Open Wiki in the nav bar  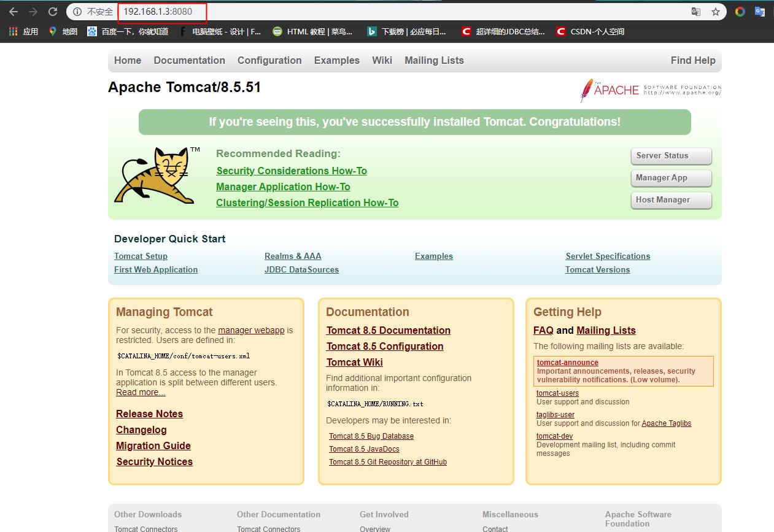(382, 60)
